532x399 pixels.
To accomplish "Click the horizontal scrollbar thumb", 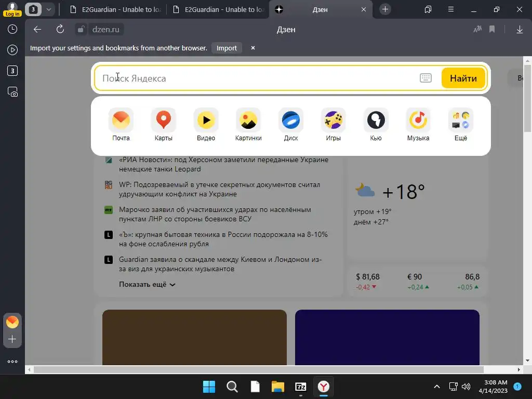I will point(259,369).
